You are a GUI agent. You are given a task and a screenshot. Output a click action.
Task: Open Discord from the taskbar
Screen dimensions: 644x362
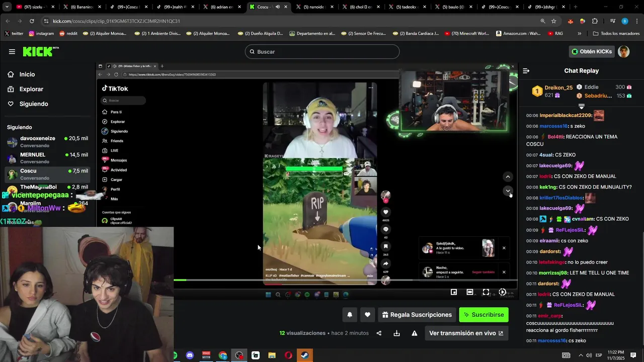[190, 355]
